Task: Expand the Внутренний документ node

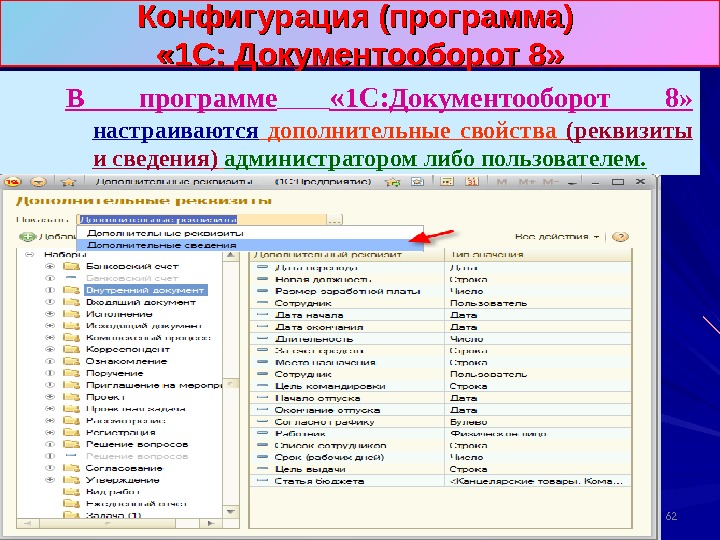Action: point(50,290)
